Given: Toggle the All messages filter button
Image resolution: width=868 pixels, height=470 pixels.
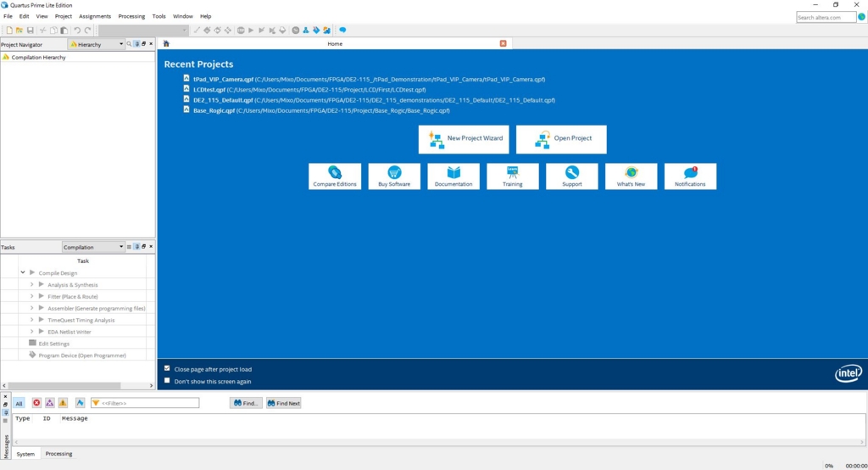Looking at the screenshot, I should click(19, 404).
